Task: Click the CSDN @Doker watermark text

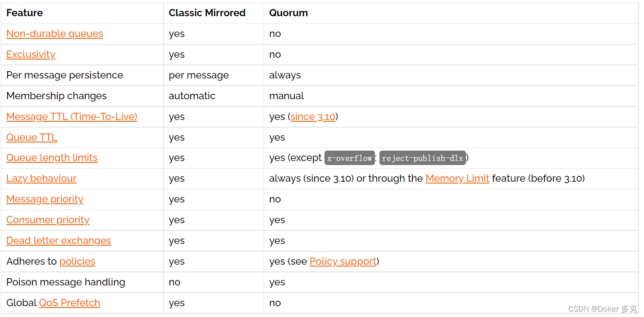Action: tap(603, 309)
